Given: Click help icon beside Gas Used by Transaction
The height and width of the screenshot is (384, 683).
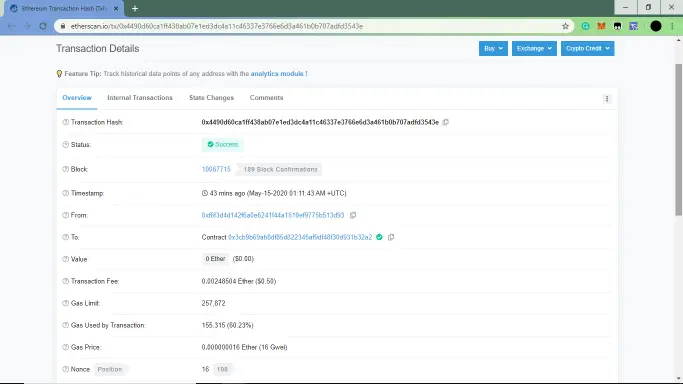Looking at the screenshot, I should coord(65,325).
